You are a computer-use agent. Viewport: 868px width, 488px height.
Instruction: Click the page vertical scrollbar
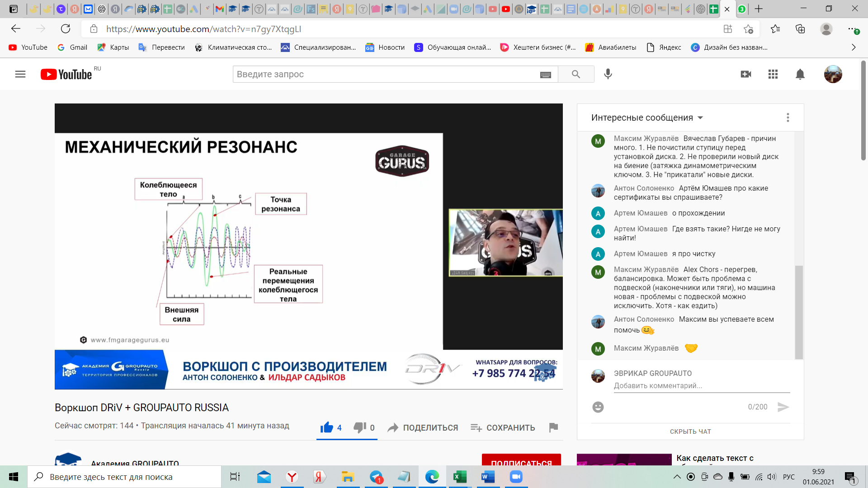[x=863, y=111]
